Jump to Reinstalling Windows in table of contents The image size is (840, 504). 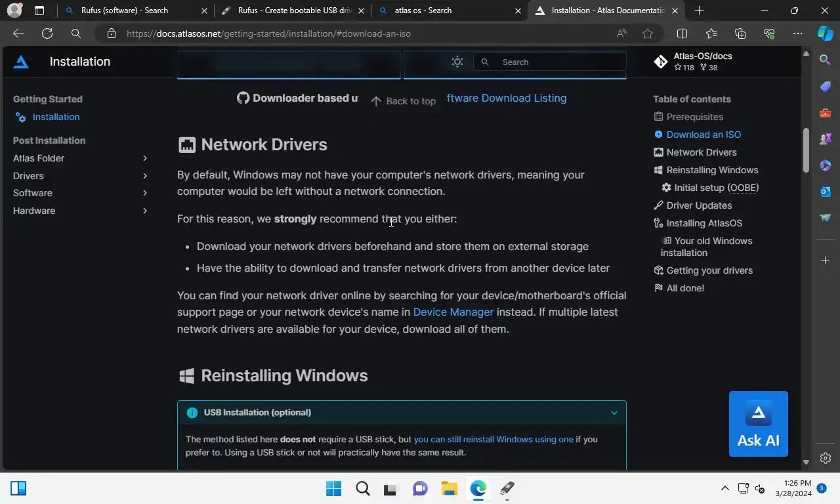click(x=712, y=170)
